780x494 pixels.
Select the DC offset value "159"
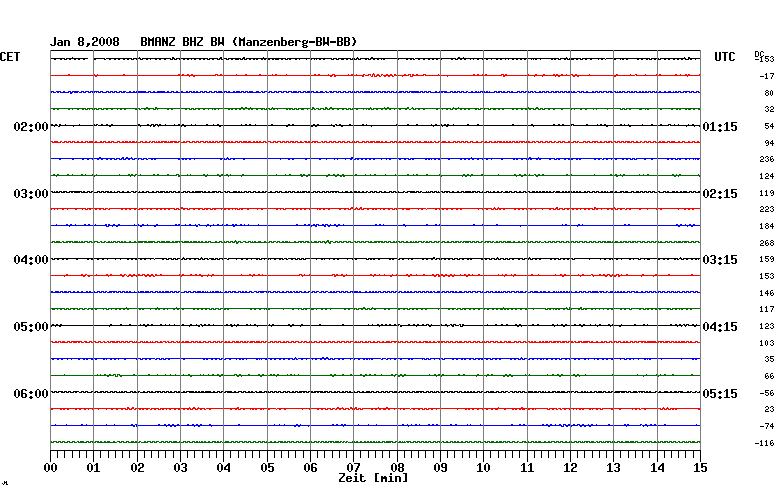pos(767,259)
